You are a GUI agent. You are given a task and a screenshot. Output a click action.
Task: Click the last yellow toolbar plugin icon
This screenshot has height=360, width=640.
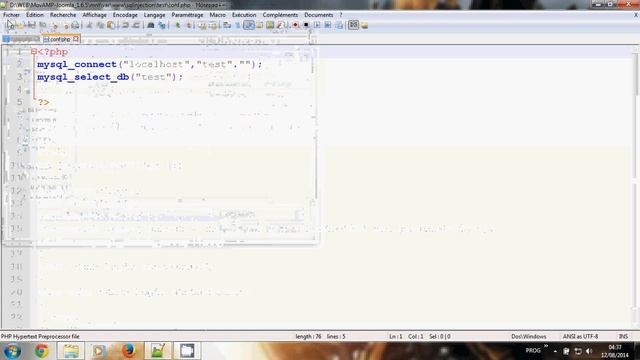click(364, 25)
